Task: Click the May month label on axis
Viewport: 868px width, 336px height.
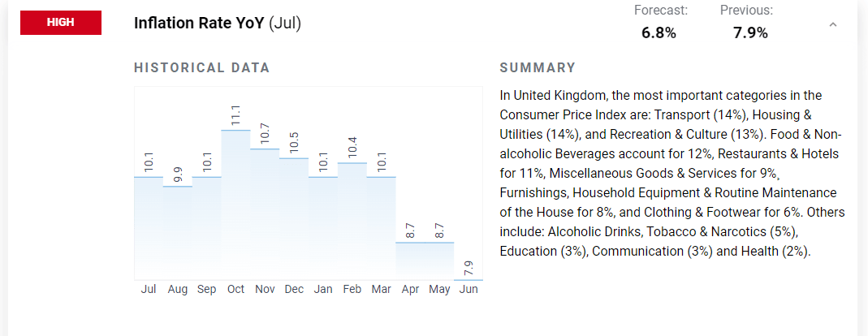Action: point(439,290)
